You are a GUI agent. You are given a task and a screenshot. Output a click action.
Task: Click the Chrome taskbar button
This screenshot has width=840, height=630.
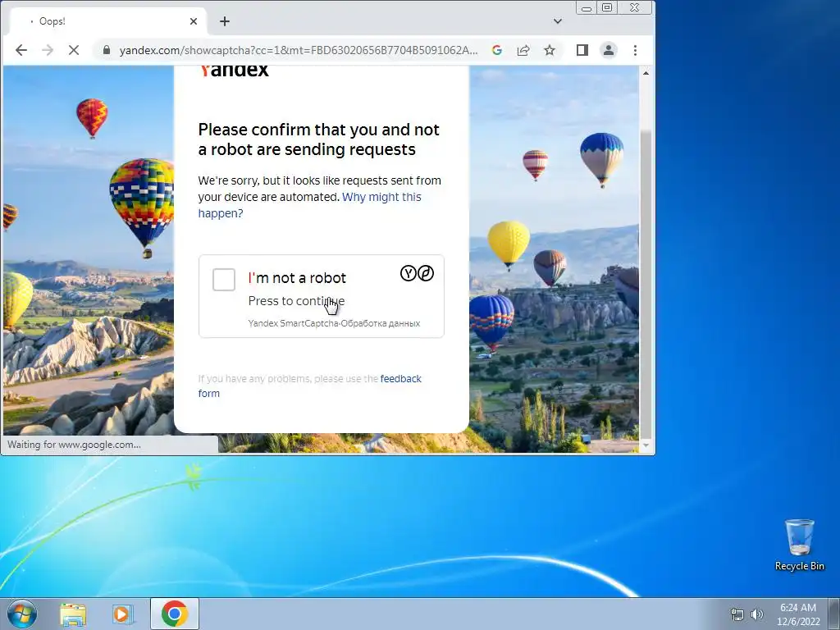(175, 614)
